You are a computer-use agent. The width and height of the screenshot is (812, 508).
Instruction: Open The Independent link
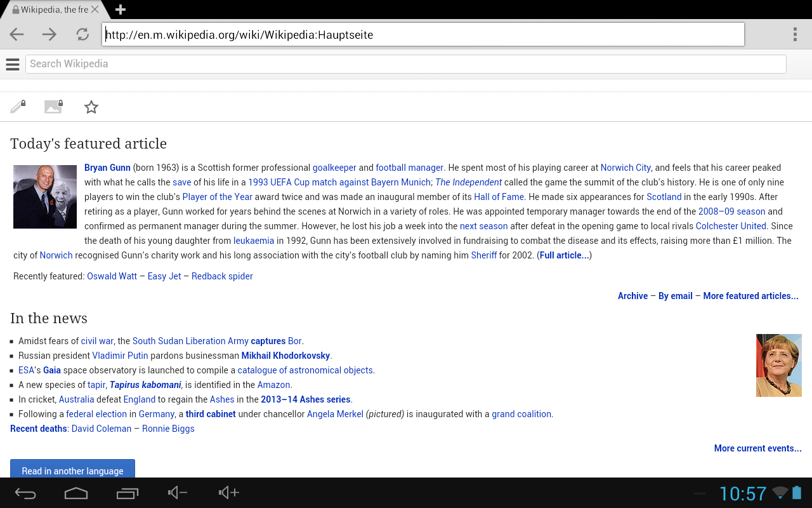pyautogui.click(x=469, y=182)
